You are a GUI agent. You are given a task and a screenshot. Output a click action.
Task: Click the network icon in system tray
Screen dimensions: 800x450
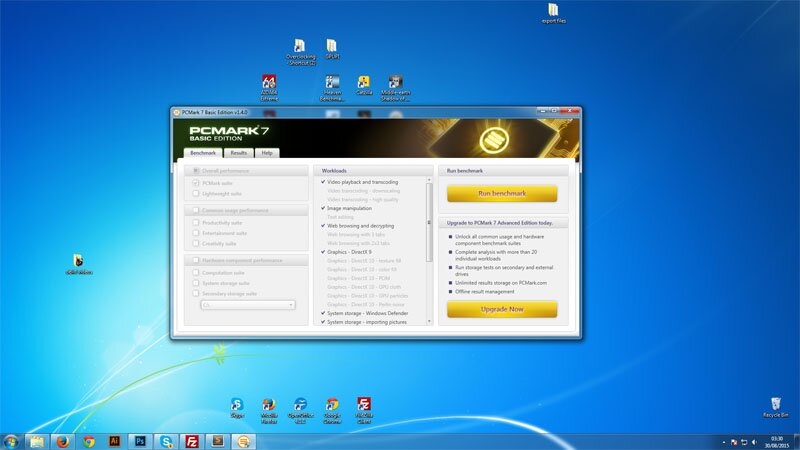coord(744,442)
